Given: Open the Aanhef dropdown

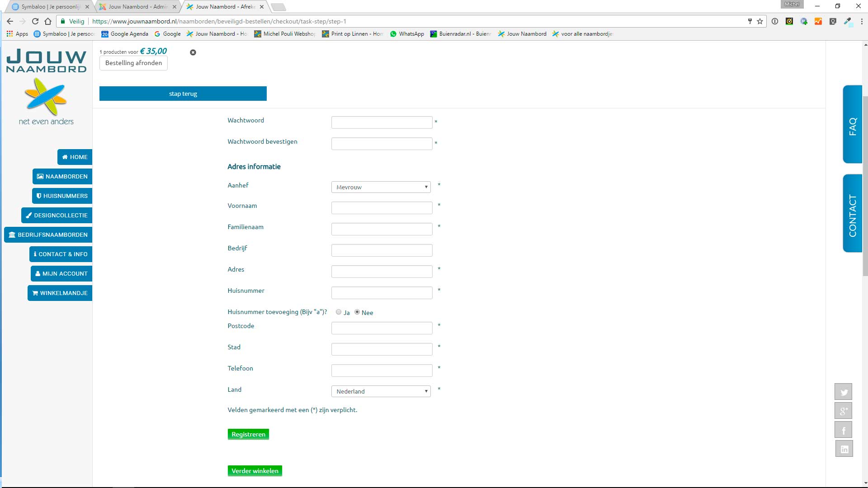Looking at the screenshot, I should tap(381, 187).
